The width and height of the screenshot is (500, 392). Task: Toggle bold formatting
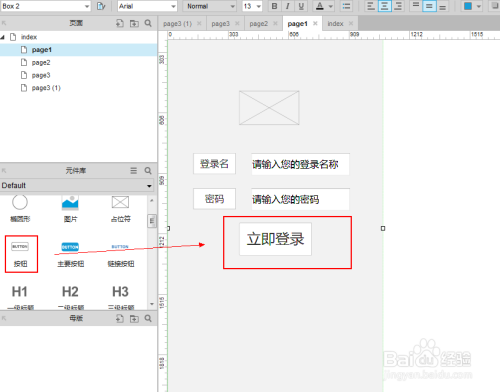(274, 6)
